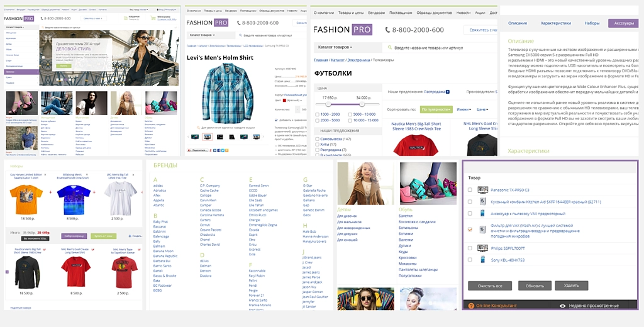The width and height of the screenshot is (644, 327).
Task: Enable the Самовывоза (147) filter
Action: [x=318, y=139]
